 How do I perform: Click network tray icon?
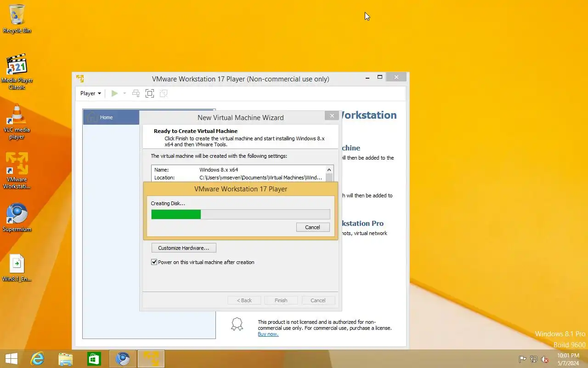[534, 359]
